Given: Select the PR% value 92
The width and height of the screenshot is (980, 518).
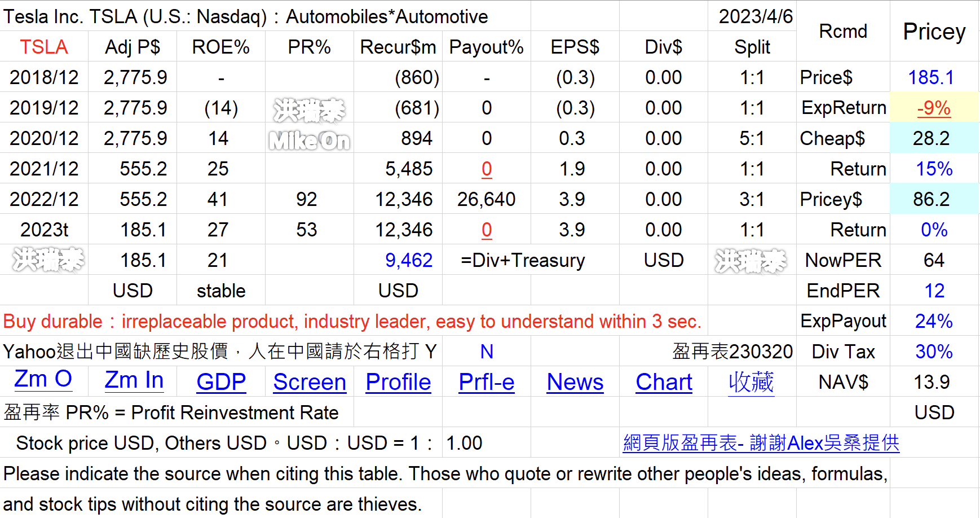Looking at the screenshot, I should pyautogui.click(x=310, y=199).
